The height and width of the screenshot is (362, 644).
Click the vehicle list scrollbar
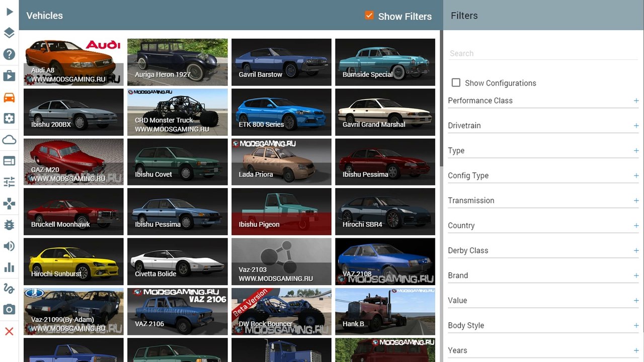pyautogui.click(x=441, y=98)
